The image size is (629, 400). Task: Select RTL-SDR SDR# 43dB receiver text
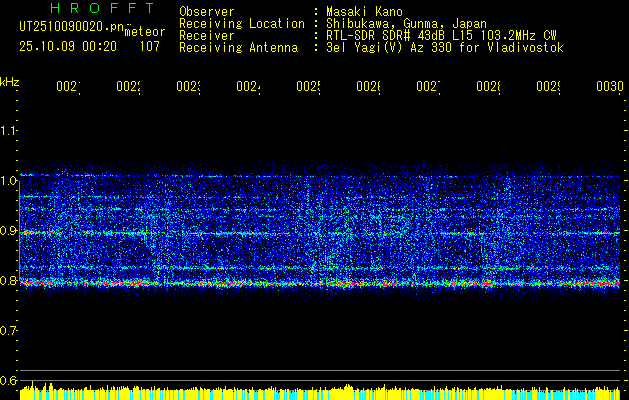coord(441,35)
